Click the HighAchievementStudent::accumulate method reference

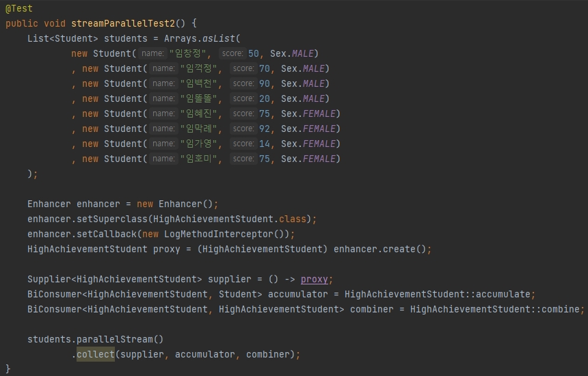(438, 294)
